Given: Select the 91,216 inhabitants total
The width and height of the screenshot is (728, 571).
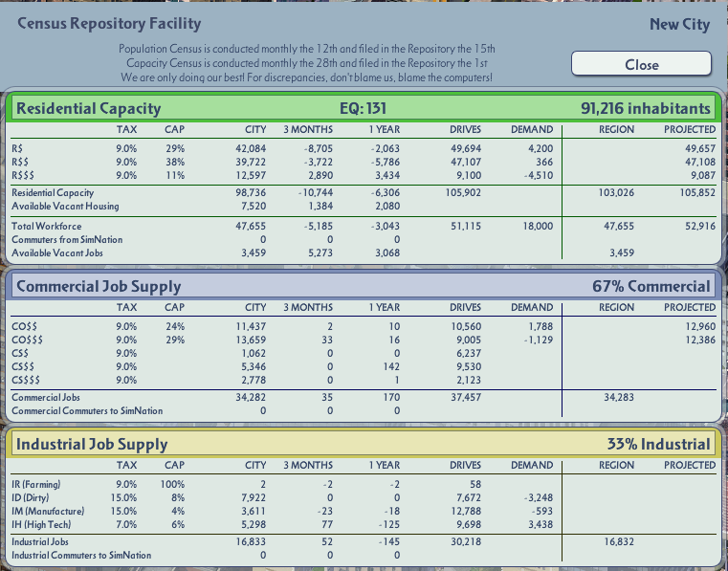Looking at the screenshot, I should [x=646, y=108].
